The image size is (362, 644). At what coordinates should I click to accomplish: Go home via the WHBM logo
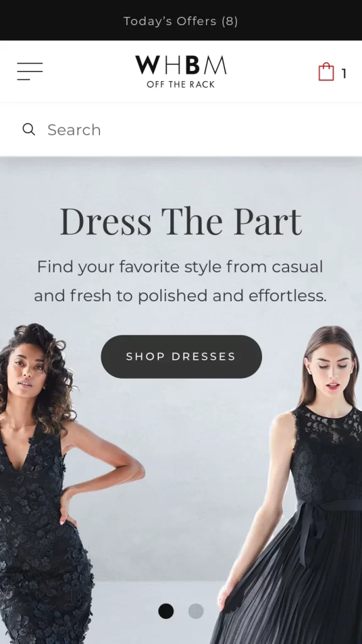180,72
